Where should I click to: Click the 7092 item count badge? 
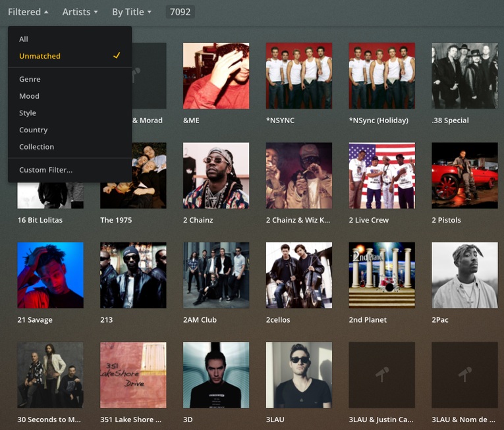pyautogui.click(x=180, y=13)
